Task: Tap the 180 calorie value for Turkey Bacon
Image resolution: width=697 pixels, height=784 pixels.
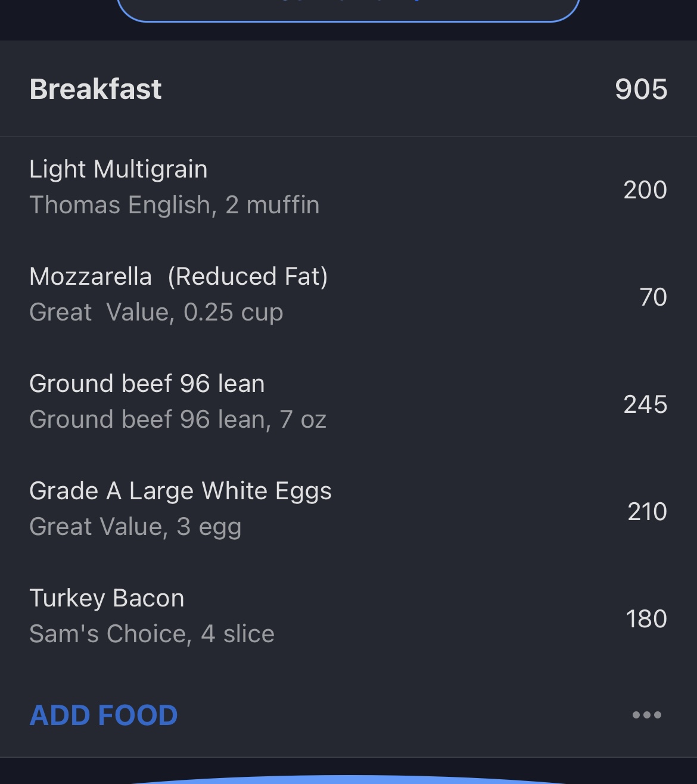Action: pyautogui.click(x=646, y=619)
